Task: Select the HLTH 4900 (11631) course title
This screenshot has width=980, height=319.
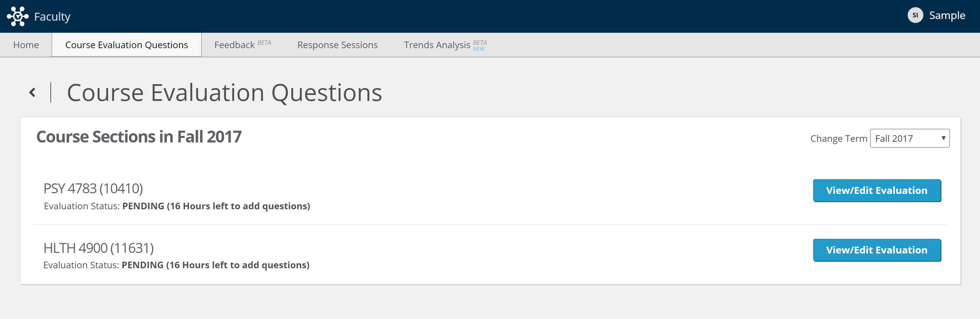Action: [99, 248]
